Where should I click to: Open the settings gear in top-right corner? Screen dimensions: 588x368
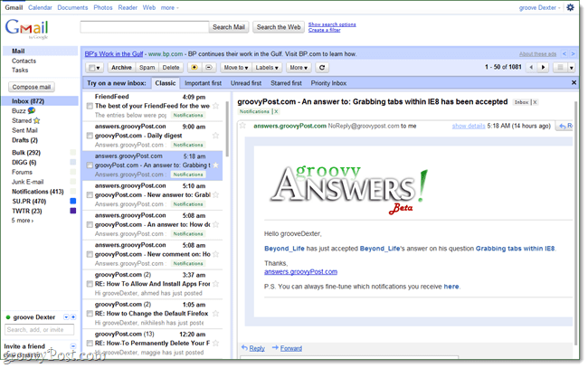(571, 7)
